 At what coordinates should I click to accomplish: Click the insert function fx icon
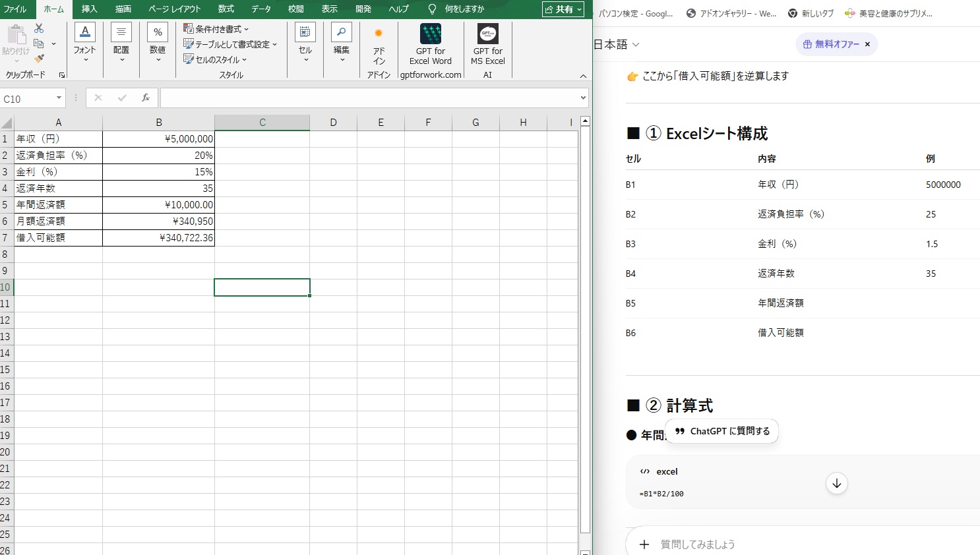click(146, 98)
